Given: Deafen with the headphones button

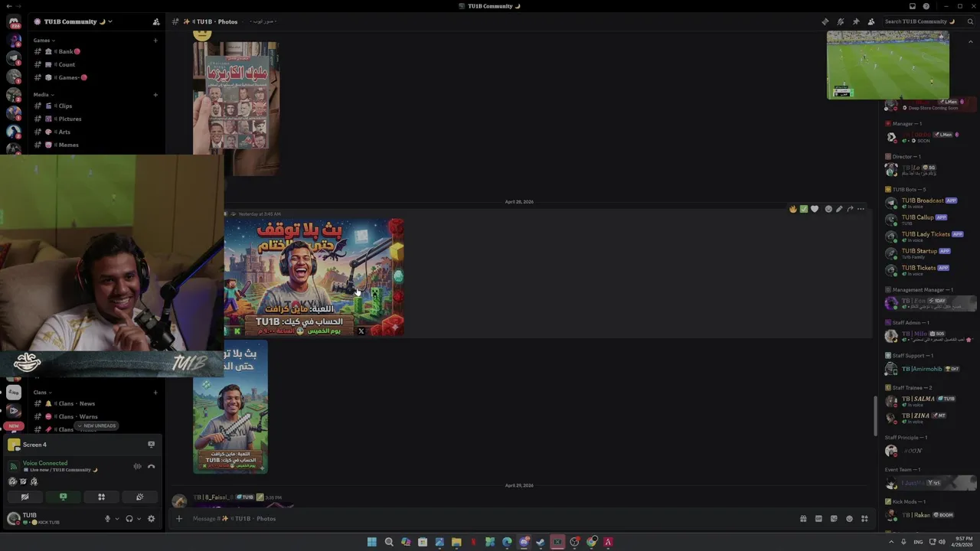Looking at the screenshot, I should coord(129,519).
